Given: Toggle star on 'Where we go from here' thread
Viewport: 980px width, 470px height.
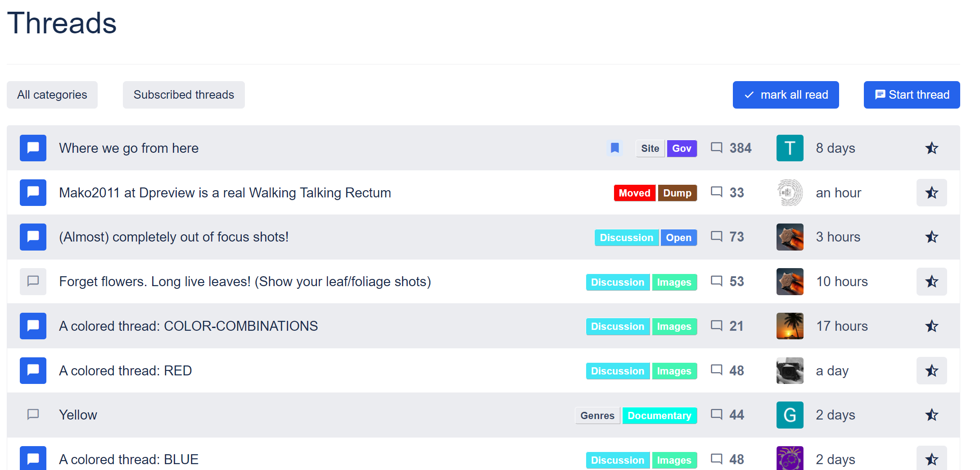Looking at the screenshot, I should [x=931, y=148].
